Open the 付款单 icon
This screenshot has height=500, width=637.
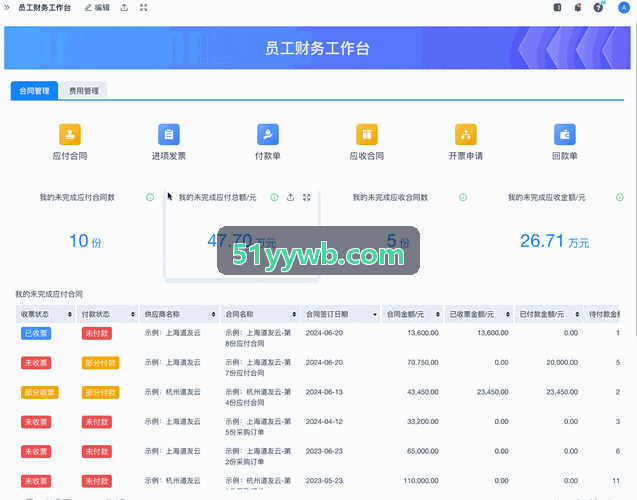268,134
